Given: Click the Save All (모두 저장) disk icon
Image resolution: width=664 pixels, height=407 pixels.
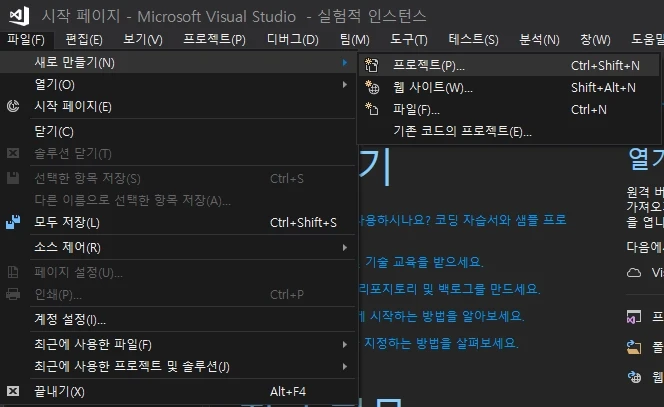Looking at the screenshot, I should point(14,222).
